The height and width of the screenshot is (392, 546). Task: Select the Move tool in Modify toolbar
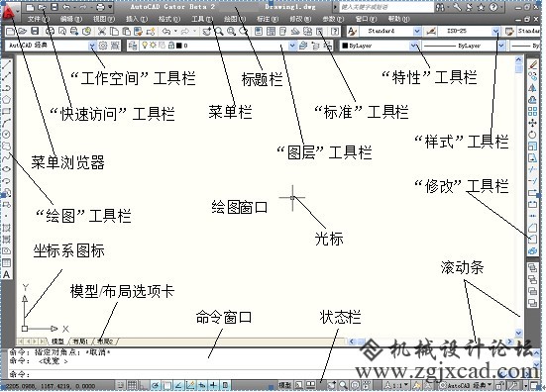[532, 123]
